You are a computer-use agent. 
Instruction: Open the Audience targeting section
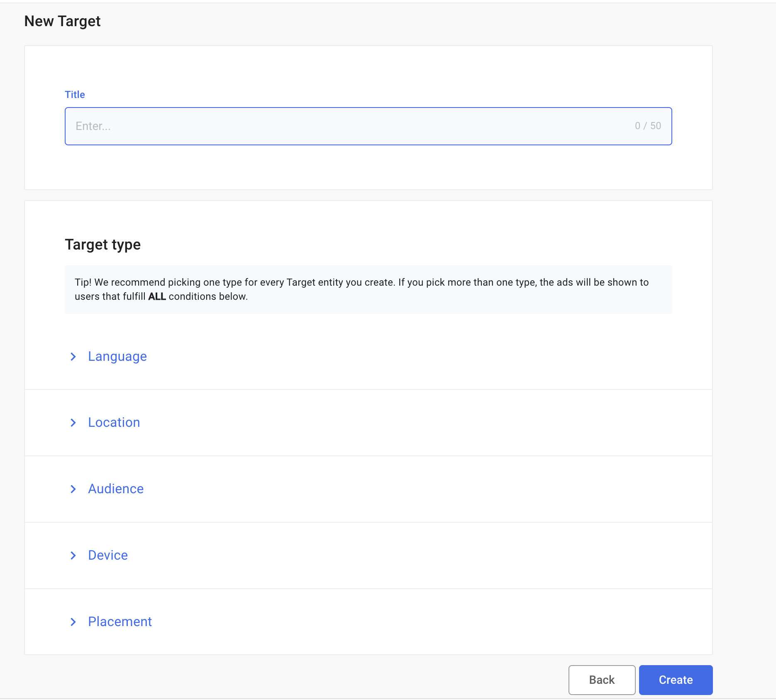coord(116,489)
